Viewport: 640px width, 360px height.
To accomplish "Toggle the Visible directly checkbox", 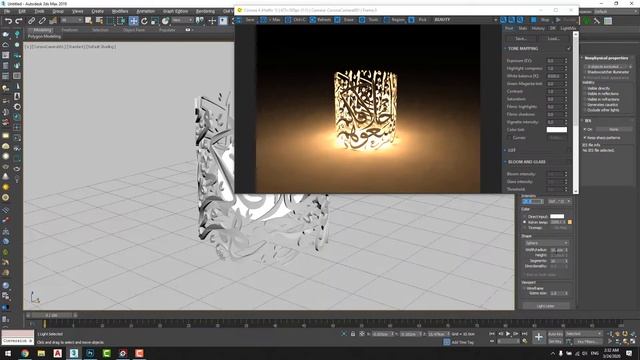I will coord(585,88).
